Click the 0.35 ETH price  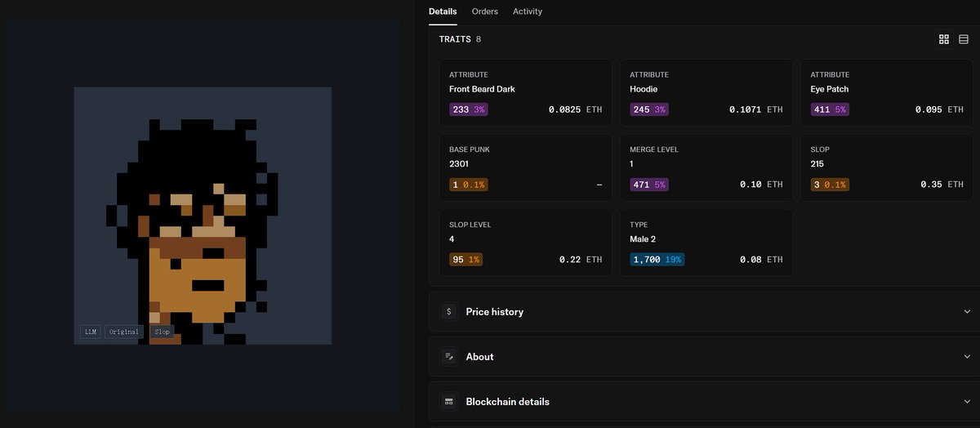(942, 185)
